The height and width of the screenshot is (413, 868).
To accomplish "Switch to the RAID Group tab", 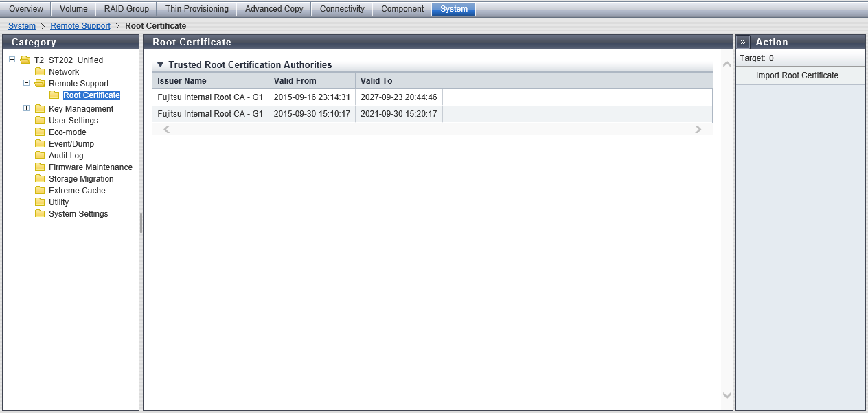I will point(126,9).
